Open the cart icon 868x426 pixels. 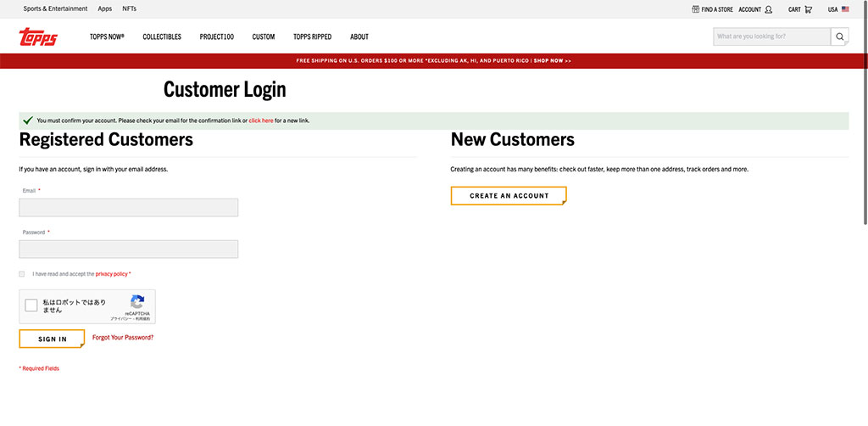coord(808,9)
